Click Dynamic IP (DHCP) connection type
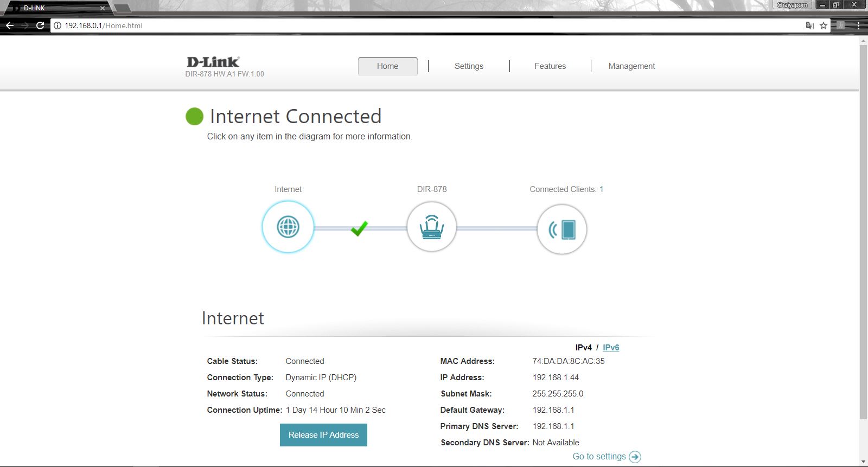The width and height of the screenshot is (868, 467). [x=321, y=378]
